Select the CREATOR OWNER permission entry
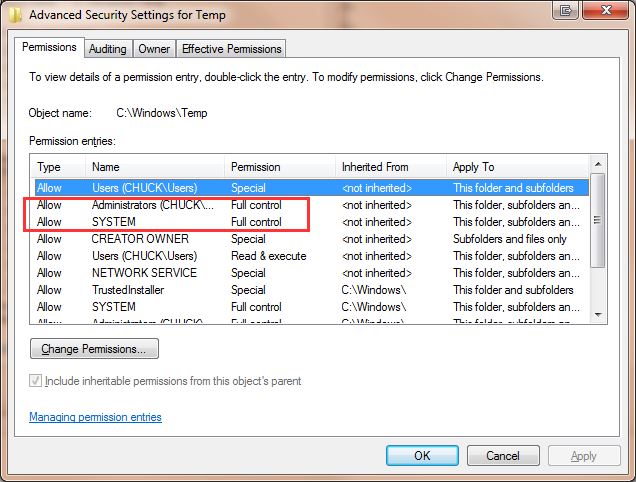The image size is (636, 482). tap(312, 239)
